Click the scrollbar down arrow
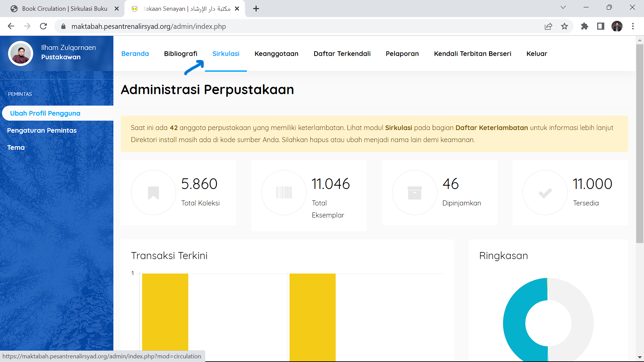The height and width of the screenshot is (362, 644). click(x=640, y=357)
